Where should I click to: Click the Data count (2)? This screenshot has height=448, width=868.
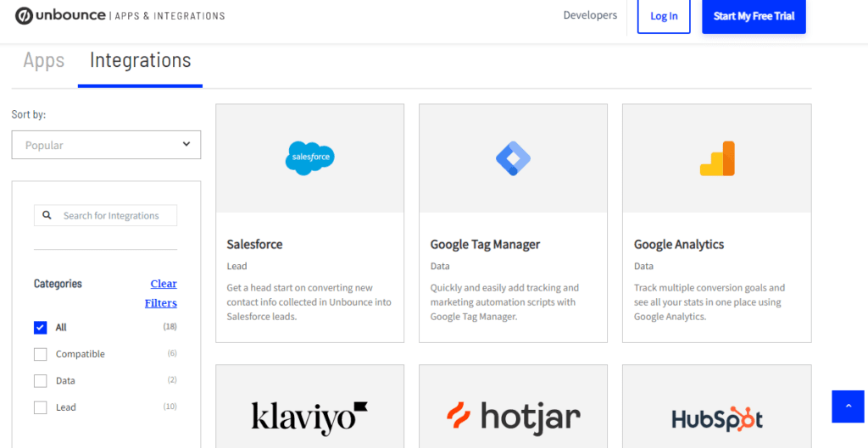click(172, 379)
